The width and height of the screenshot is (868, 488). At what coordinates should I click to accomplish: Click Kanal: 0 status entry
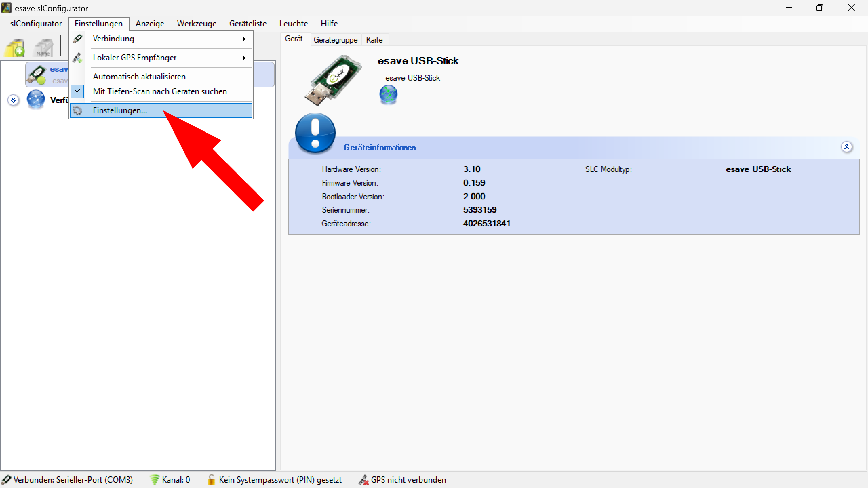(176, 480)
